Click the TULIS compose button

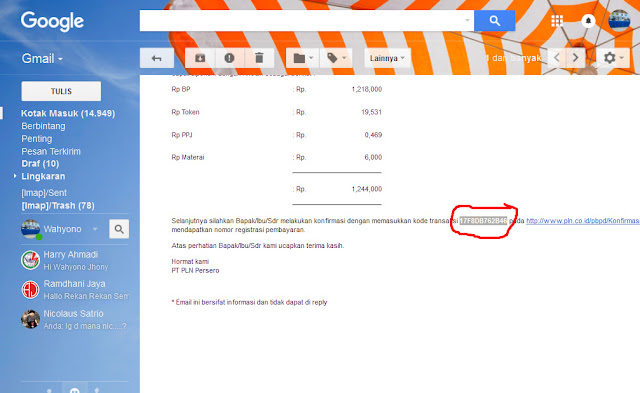(61, 91)
